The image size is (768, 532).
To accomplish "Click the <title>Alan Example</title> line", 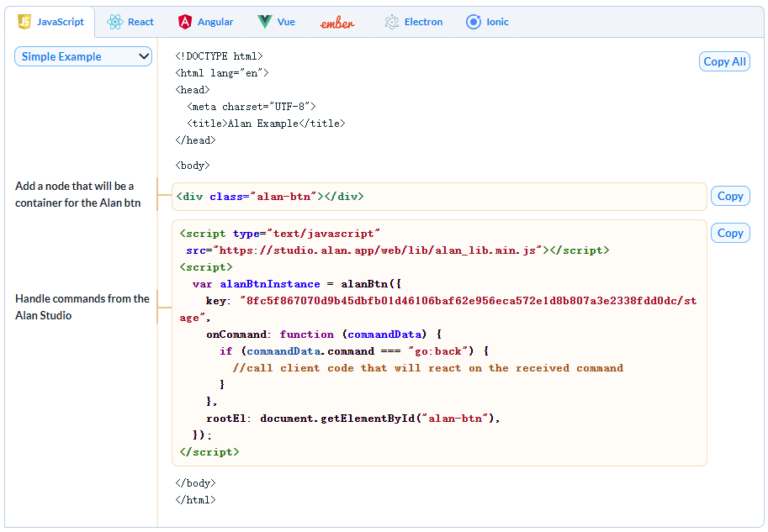I will (x=266, y=124).
